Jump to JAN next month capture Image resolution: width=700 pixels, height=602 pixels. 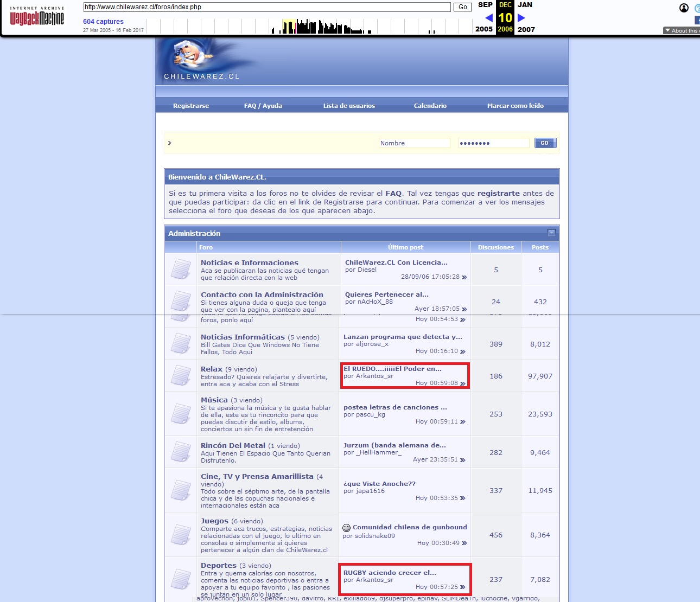point(525,5)
